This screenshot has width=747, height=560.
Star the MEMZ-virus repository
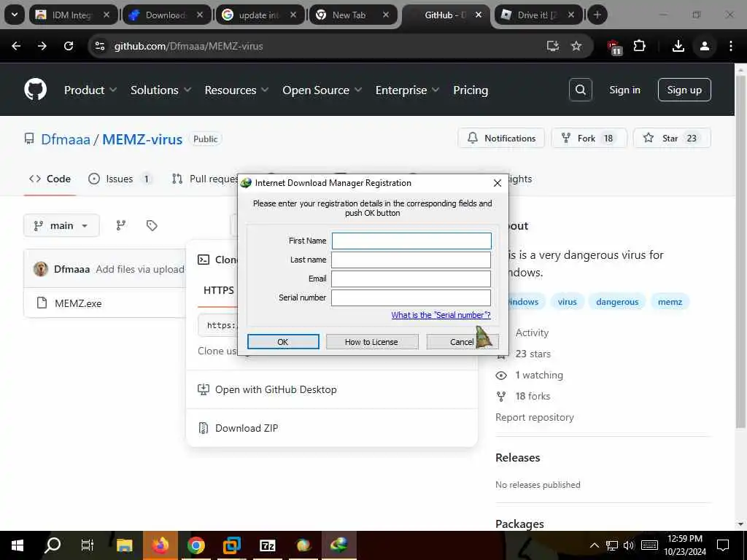click(x=672, y=138)
